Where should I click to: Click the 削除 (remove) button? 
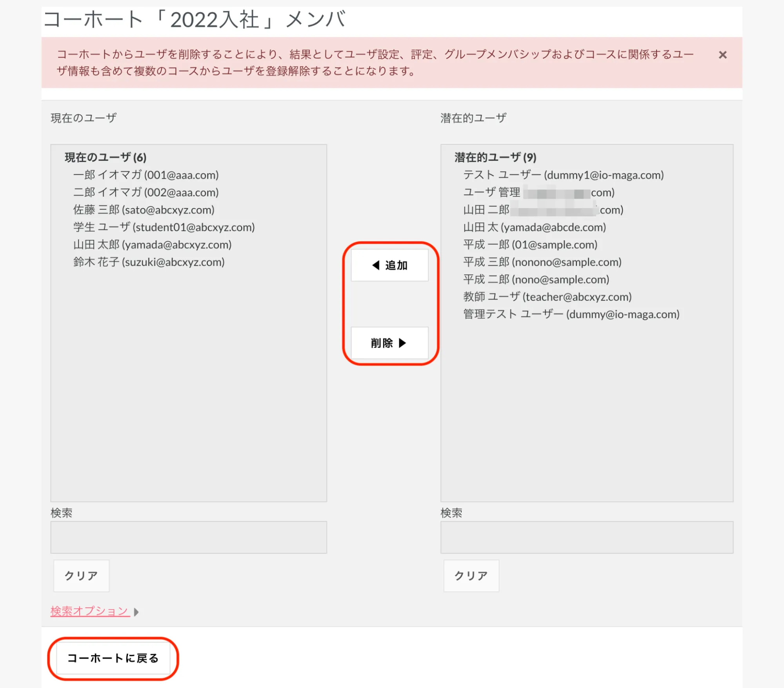coord(389,343)
